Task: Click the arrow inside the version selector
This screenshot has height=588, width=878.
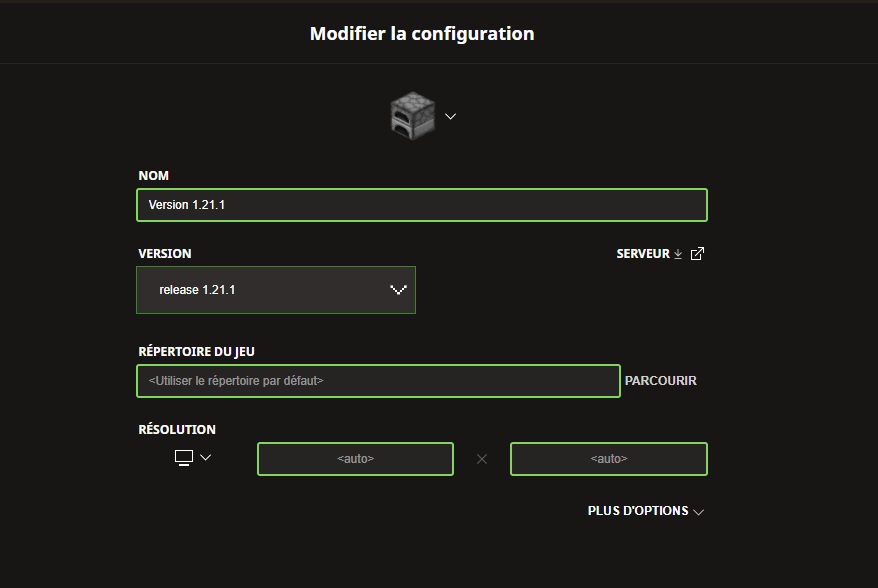Action: (398, 290)
